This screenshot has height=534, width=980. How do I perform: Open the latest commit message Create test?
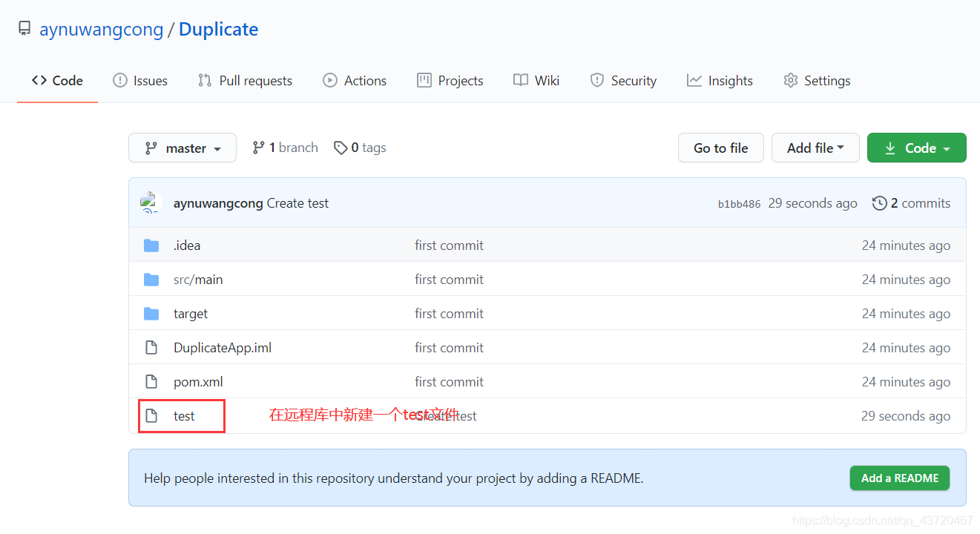[297, 202]
